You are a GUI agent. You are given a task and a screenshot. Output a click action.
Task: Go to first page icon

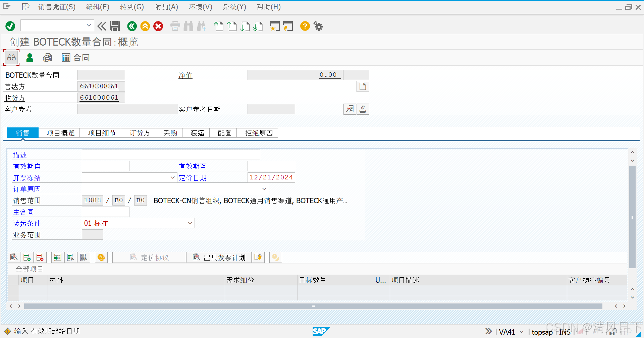[218, 26]
